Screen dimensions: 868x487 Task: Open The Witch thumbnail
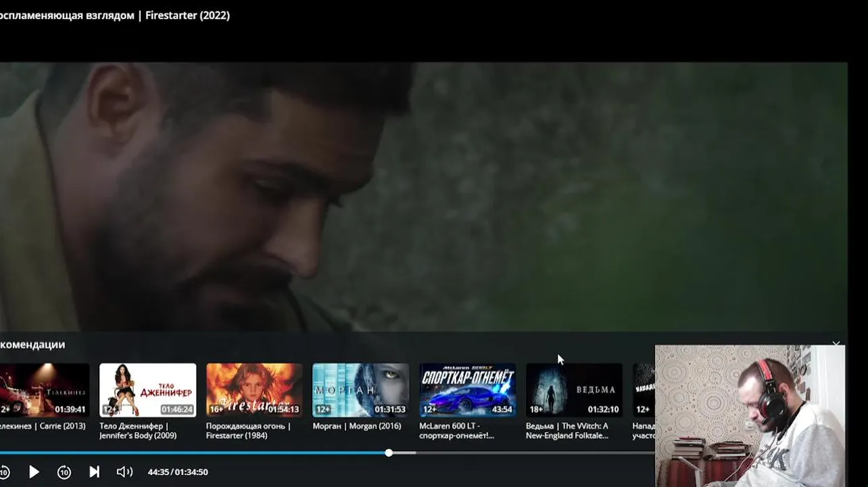(x=574, y=390)
